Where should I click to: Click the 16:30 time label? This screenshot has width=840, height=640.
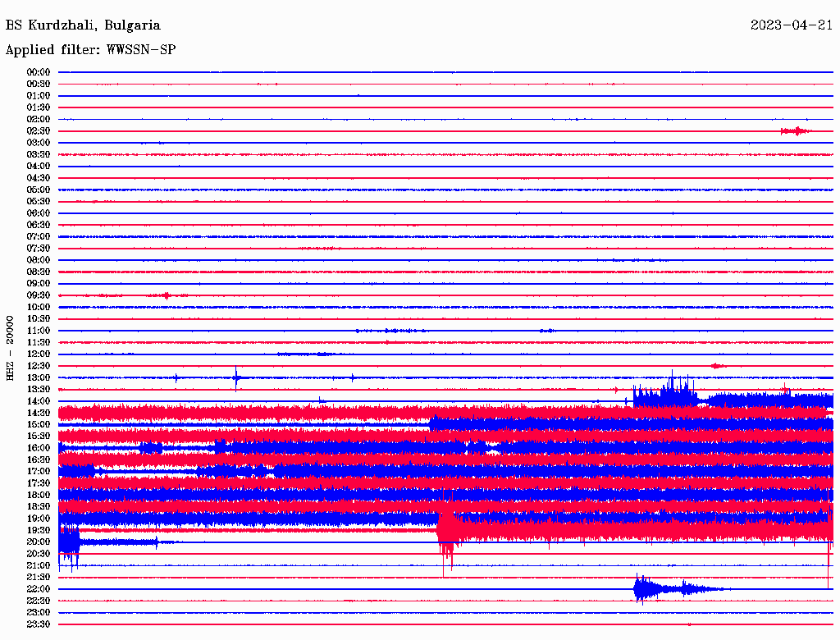point(39,460)
